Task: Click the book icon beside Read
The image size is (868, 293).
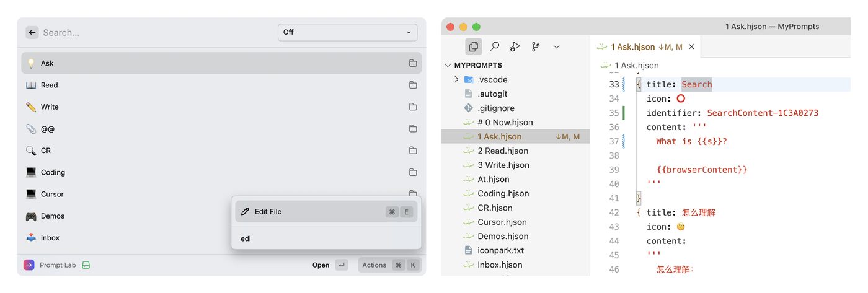Action: [31, 85]
